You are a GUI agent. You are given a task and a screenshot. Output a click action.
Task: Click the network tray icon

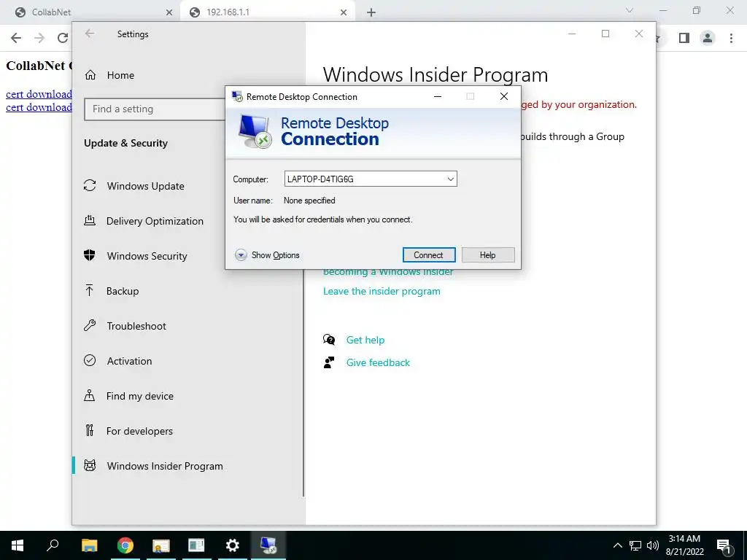[635, 545]
